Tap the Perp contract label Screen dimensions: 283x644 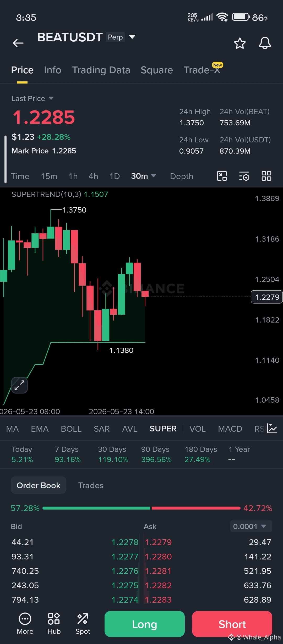point(115,37)
